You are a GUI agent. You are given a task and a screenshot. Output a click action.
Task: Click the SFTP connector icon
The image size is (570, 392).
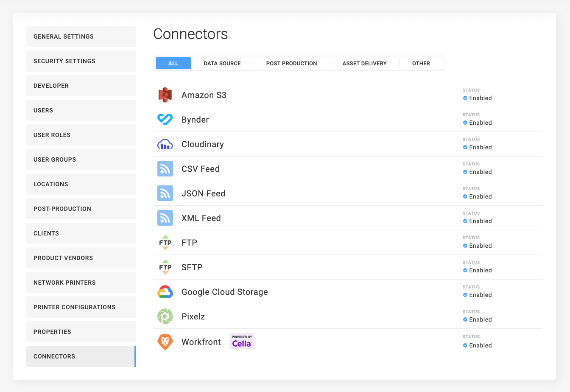point(165,267)
